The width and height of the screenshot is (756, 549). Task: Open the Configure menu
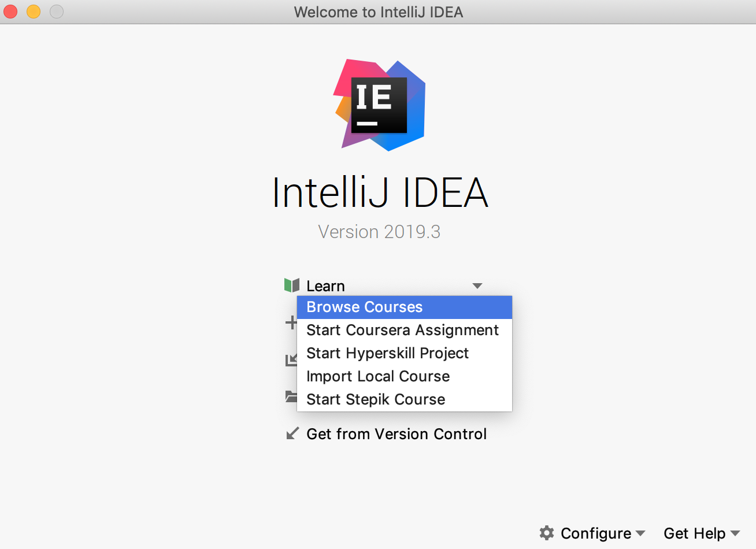[596, 533]
